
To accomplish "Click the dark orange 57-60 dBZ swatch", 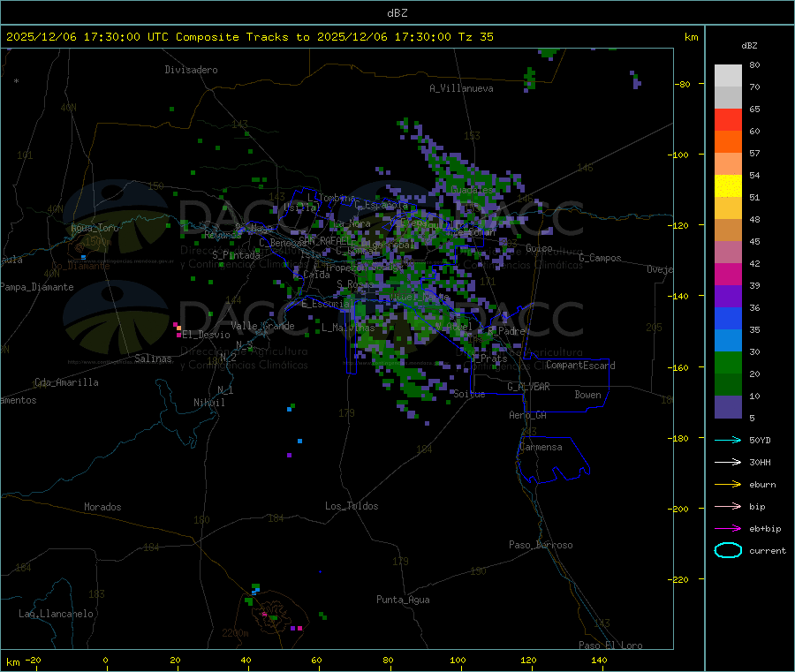I will 728,142.
